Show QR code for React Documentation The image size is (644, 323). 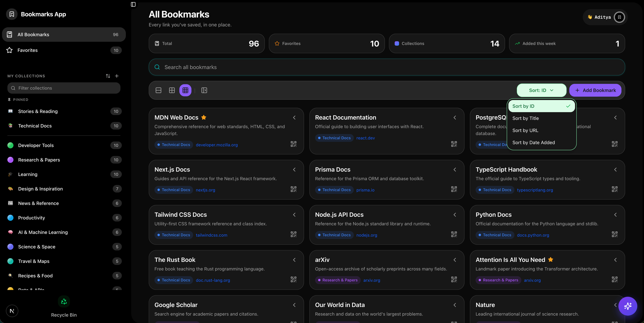[x=454, y=144]
